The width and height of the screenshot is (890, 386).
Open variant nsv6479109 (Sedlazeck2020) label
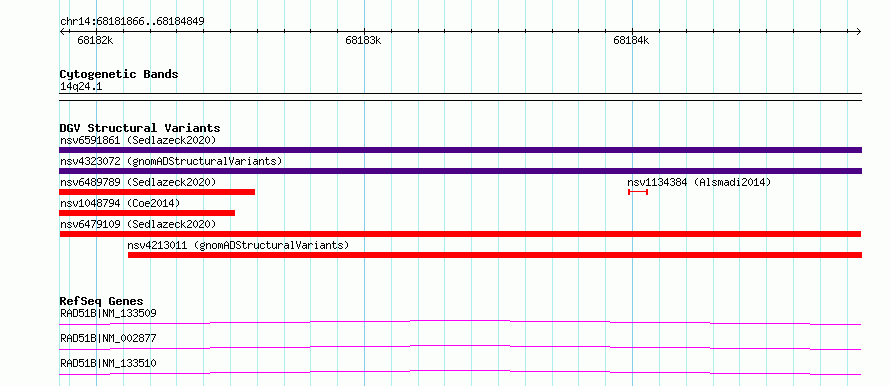tap(138, 224)
